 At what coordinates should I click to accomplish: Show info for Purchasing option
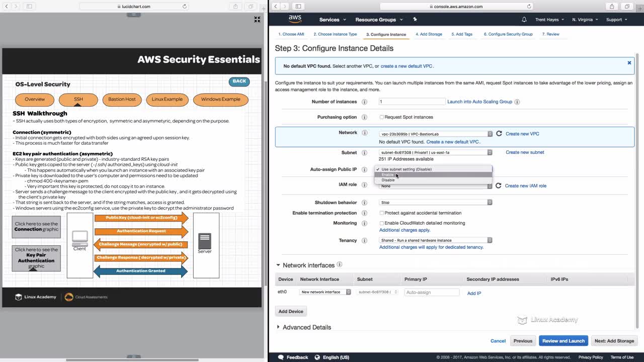tap(364, 117)
